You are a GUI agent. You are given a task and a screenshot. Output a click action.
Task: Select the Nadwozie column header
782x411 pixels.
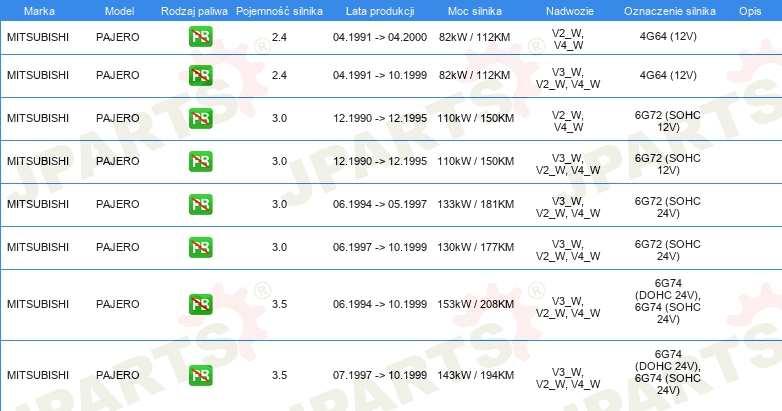(x=570, y=11)
